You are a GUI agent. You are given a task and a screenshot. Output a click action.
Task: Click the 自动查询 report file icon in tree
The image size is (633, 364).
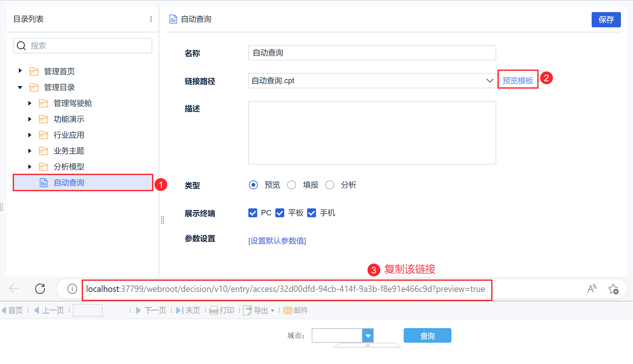44,183
